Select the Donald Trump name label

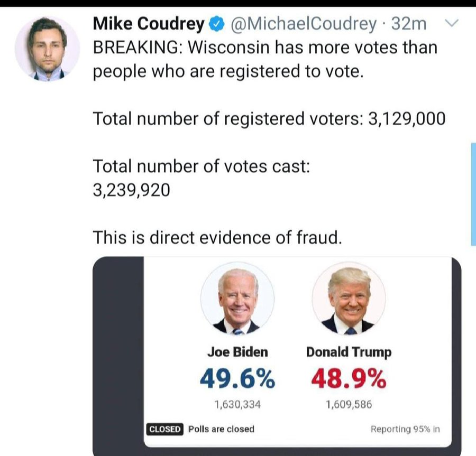(x=349, y=352)
